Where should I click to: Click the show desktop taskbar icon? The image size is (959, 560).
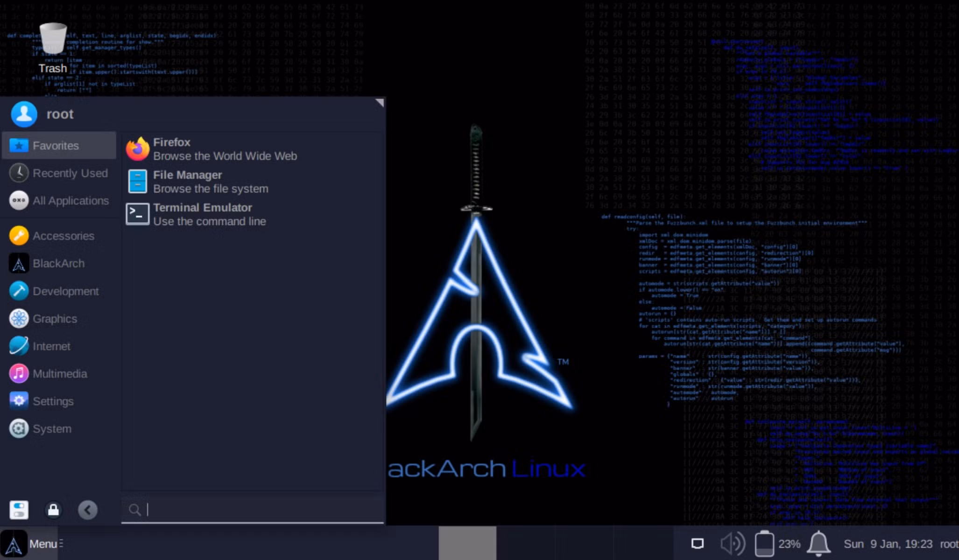698,544
